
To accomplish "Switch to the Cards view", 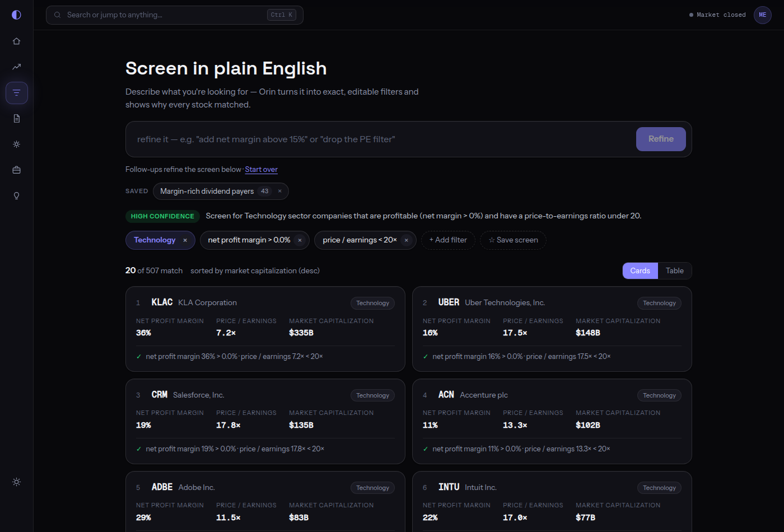I will coord(640,270).
